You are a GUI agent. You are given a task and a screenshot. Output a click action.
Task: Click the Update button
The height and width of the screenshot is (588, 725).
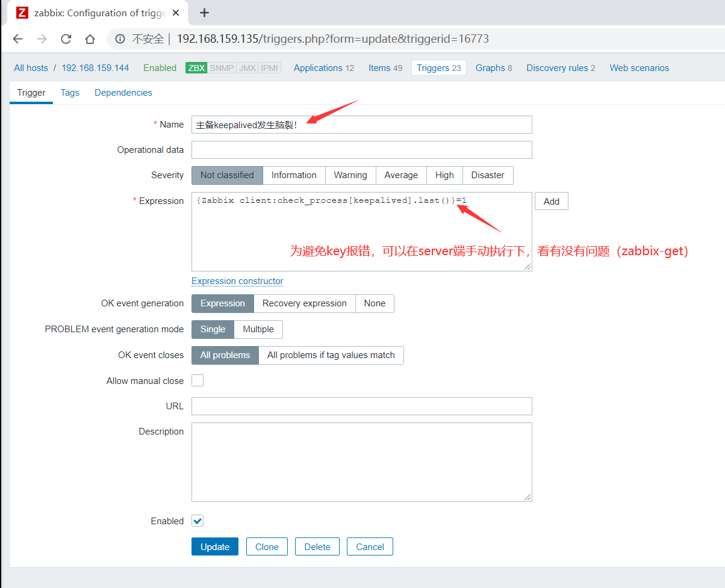click(215, 546)
